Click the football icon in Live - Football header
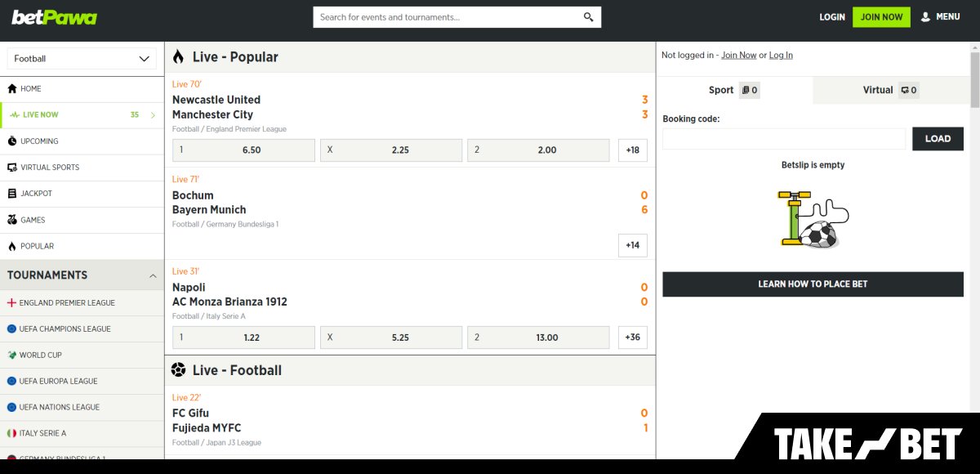The width and height of the screenshot is (980, 474). click(x=178, y=369)
